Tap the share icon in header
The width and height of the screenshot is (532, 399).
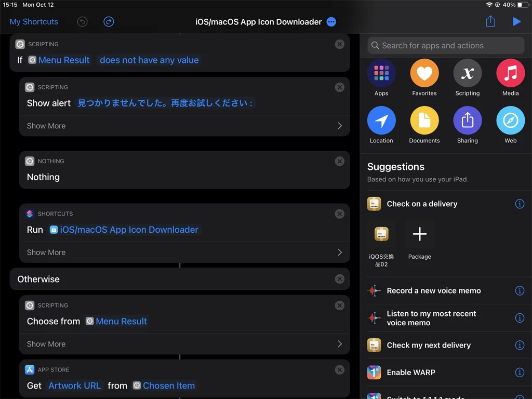point(490,21)
